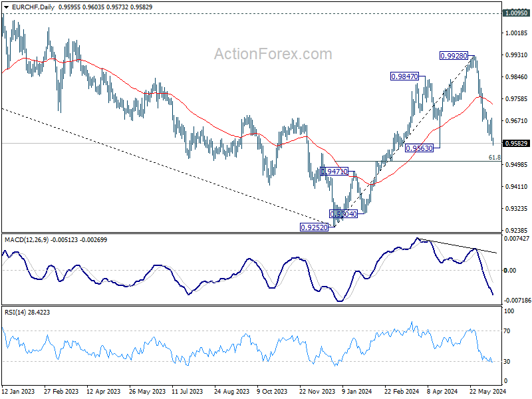This screenshot has height=399, width=532.
Task: Select the 0.93040 price label
Action: click(x=343, y=213)
